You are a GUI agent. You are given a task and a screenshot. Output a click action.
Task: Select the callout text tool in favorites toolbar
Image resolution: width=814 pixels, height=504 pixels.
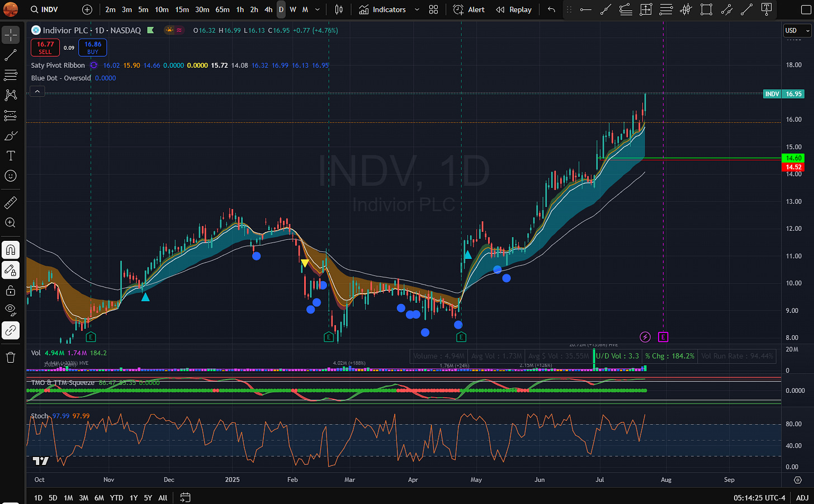(766, 9)
